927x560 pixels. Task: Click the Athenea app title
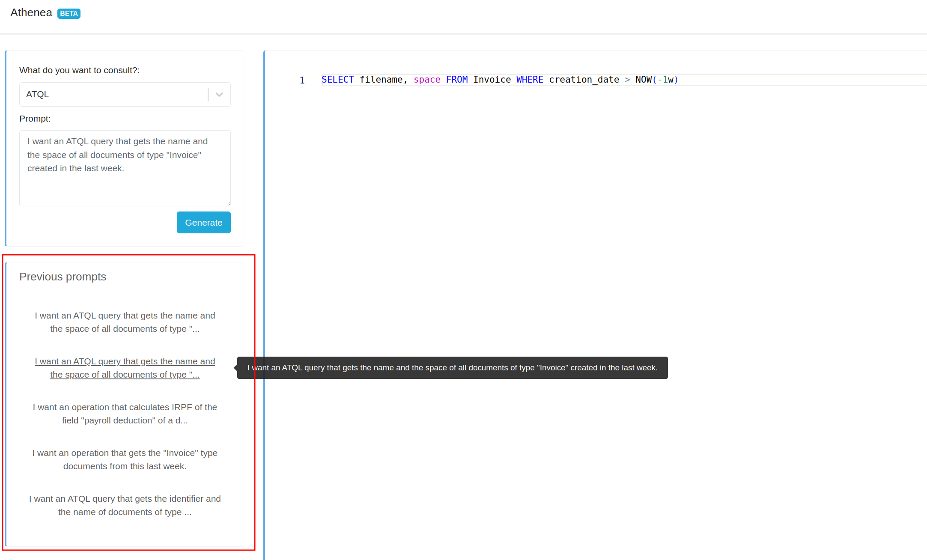click(31, 13)
